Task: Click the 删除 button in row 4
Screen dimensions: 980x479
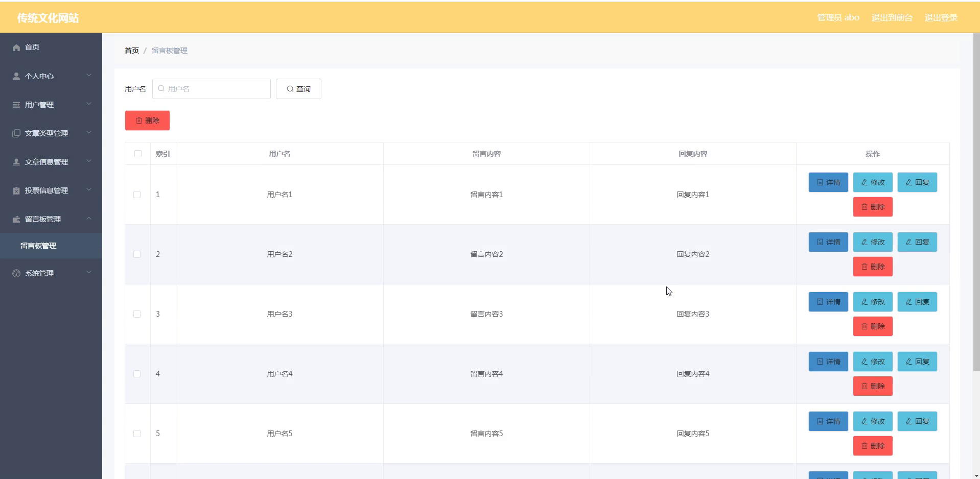Action: click(x=873, y=386)
